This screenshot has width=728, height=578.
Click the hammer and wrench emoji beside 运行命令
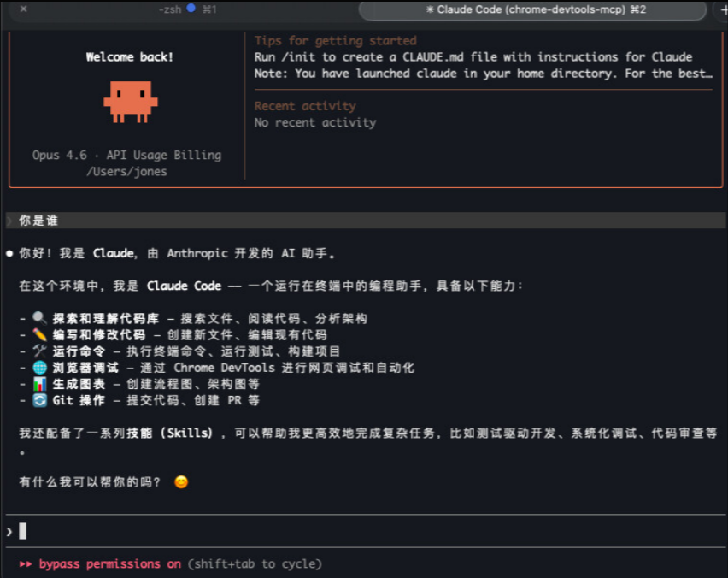click(40, 351)
